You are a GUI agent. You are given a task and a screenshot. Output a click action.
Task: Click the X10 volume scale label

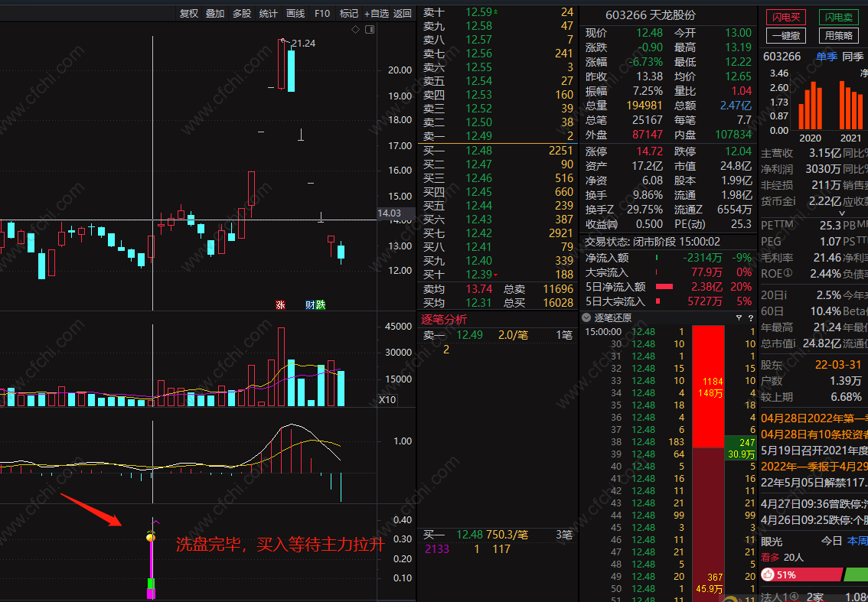(x=387, y=400)
